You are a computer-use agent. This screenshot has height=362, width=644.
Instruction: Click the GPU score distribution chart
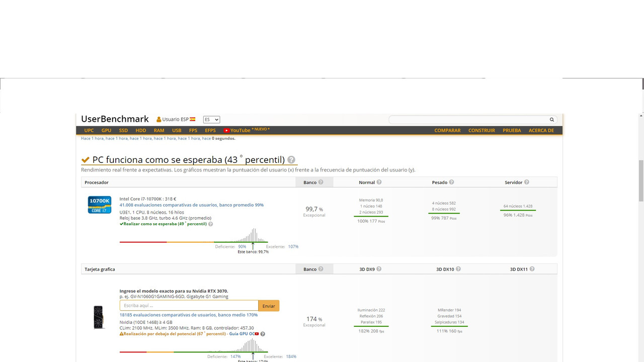(194, 345)
